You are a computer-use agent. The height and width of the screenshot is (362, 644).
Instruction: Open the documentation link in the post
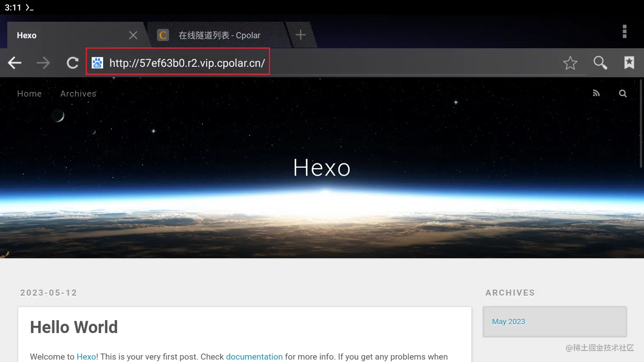(254, 356)
